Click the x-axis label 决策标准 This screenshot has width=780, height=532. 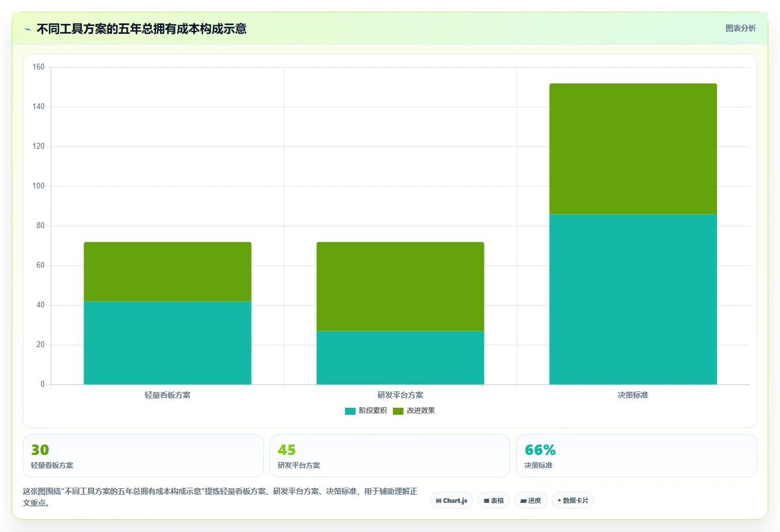coord(633,395)
